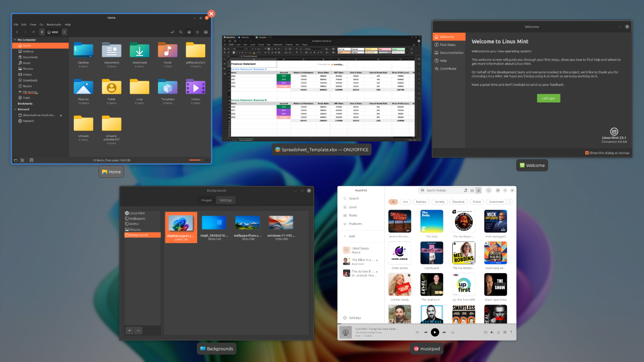The height and width of the screenshot is (362, 644).
Task: Click the plus button to add background folder
Action: [x=130, y=331]
